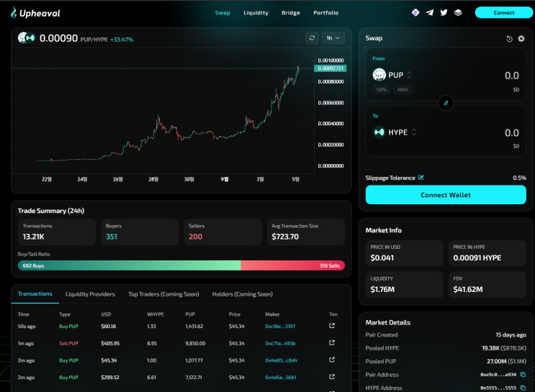535x392 pixels.
Task: Flip the From and To tokens
Action: [446, 103]
